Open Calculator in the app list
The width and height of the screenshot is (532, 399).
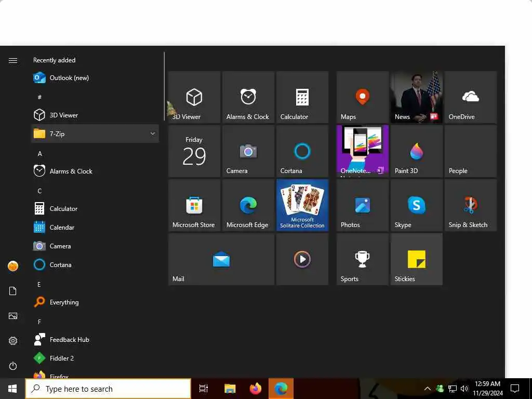(x=95, y=208)
